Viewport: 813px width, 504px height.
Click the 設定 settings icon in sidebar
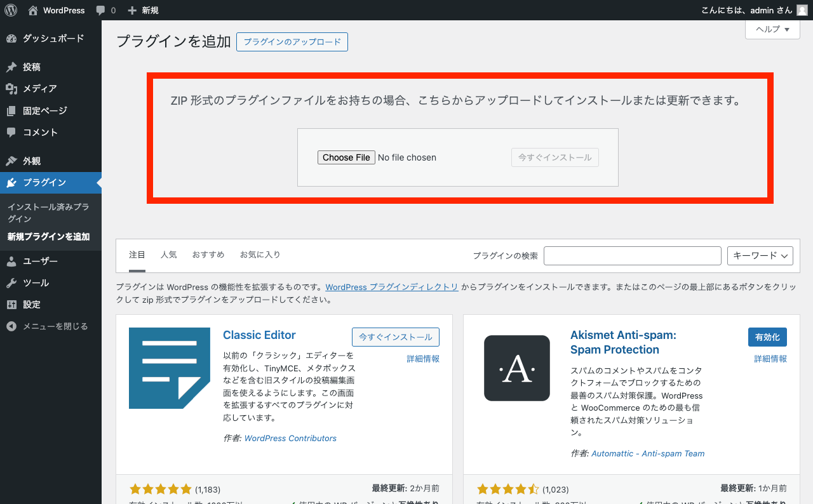point(11,305)
